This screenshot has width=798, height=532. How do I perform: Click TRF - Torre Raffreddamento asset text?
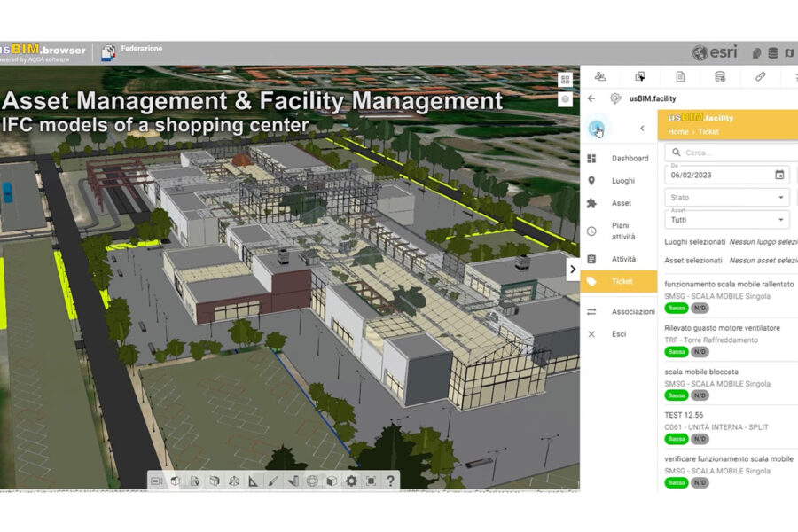(x=711, y=340)
